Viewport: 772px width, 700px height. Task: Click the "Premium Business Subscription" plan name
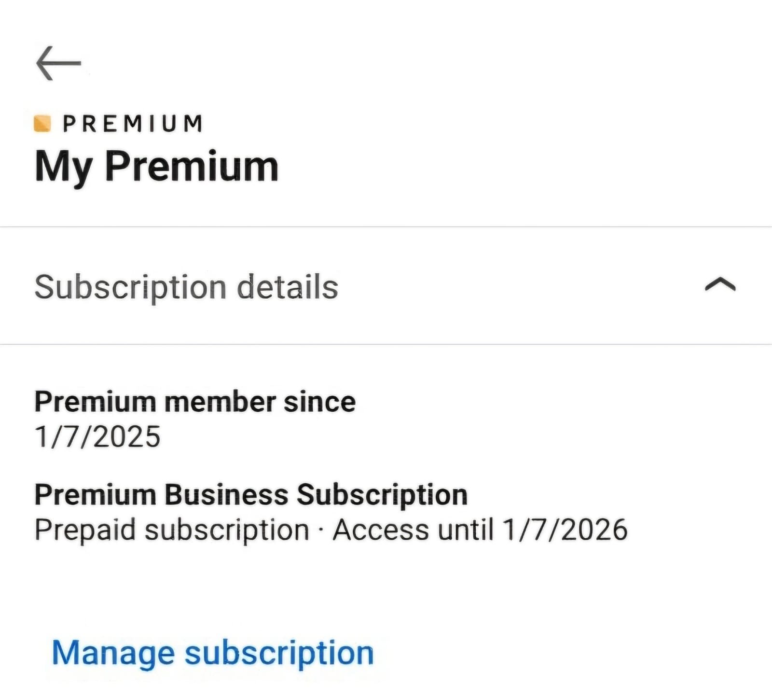coord(251,495)
